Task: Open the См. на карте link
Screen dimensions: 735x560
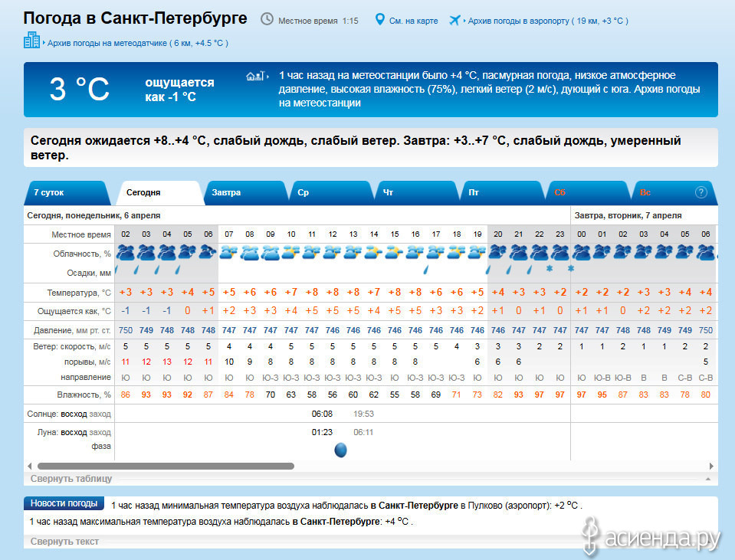Action: (413, 21)
